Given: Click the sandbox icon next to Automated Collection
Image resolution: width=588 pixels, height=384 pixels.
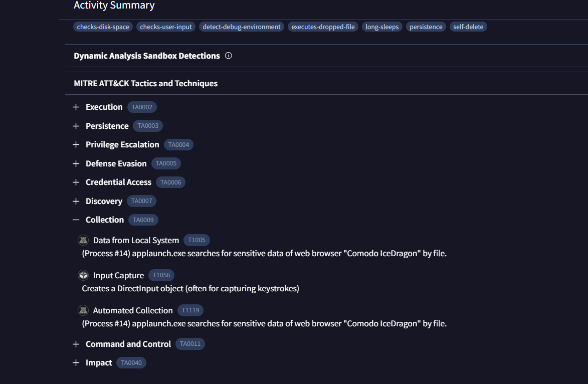Looking at the screenshot, I should pyautogui.click(x=83, y=310).
